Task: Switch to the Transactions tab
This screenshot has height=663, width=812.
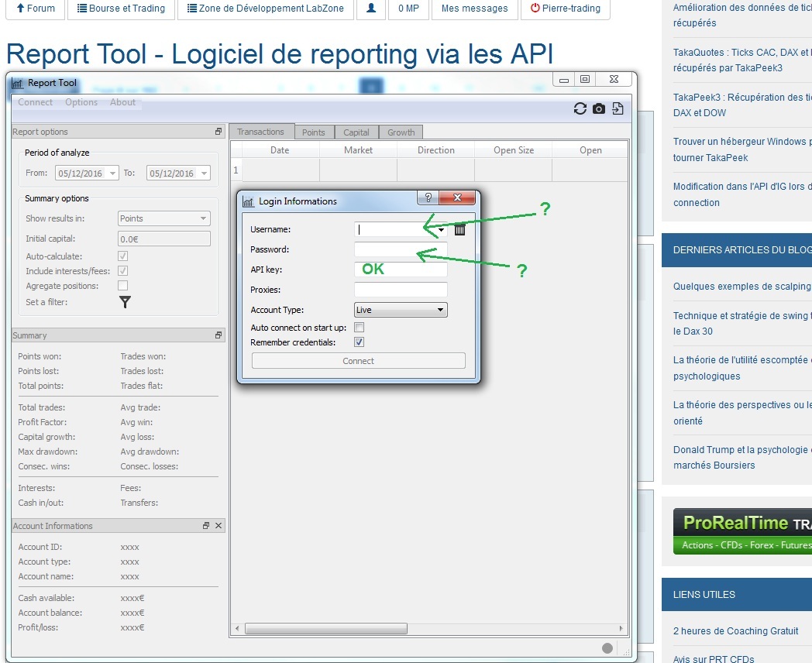Action: click(261, 132)
